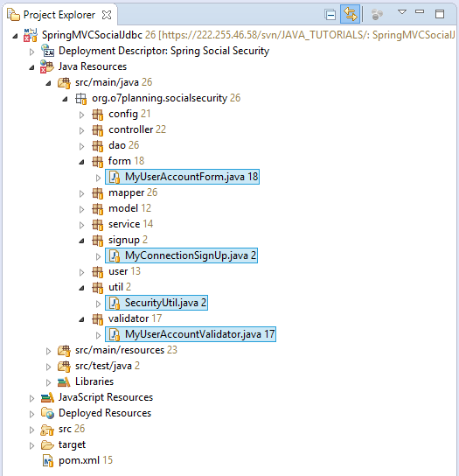Close the Project Explorer view tab
This screenshot has height=476, width=459.
point(107,15)
